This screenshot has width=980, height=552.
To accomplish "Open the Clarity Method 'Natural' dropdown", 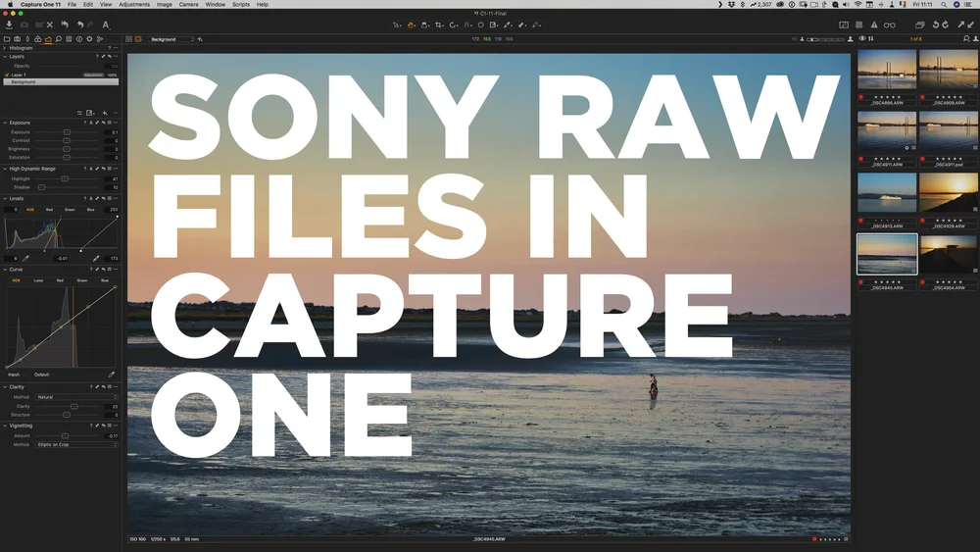I will tap(76, 397).
